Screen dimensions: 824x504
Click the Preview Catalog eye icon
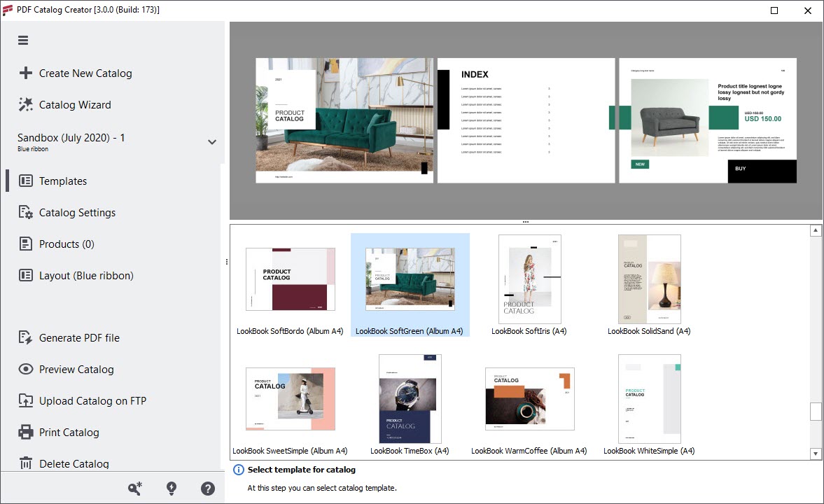pyautogui.click(x=26, y=370)
